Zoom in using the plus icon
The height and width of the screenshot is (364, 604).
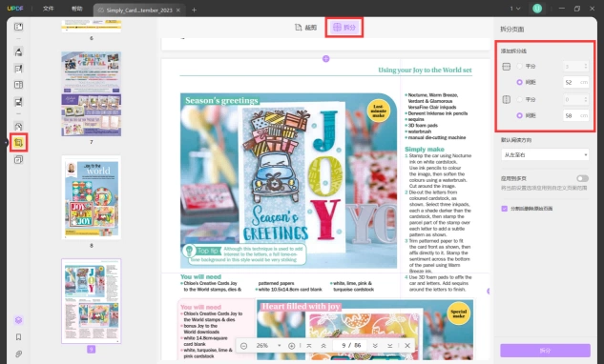(x=292, y=346)
